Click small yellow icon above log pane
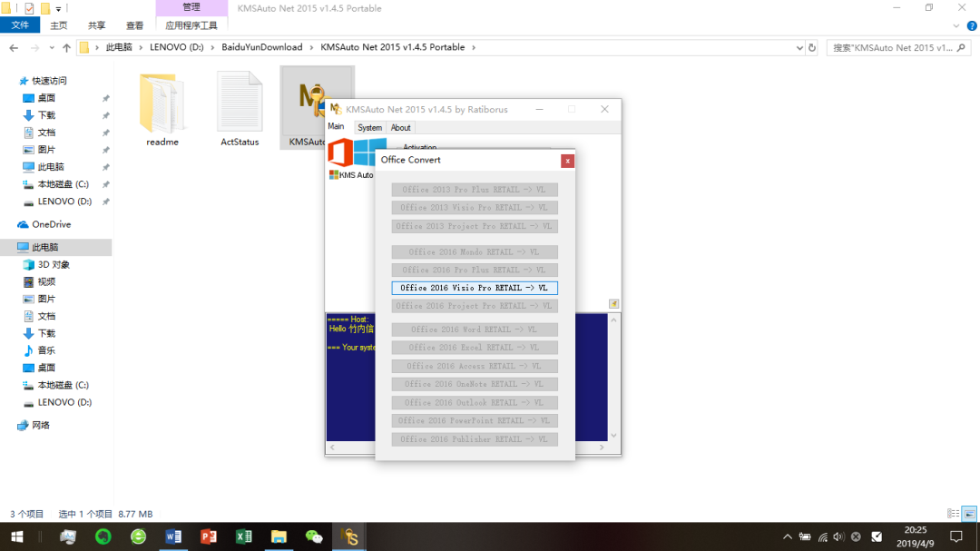980x551 pixels. coord(613,304)
